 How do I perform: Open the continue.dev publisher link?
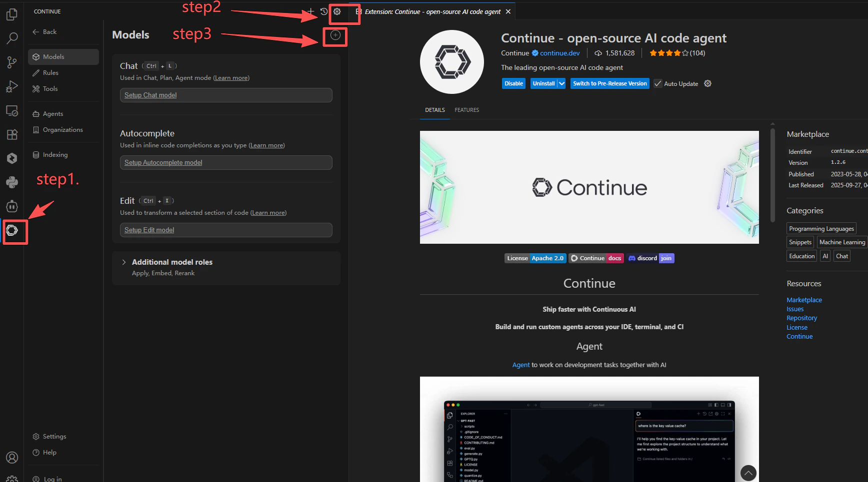tap(559, 53)
